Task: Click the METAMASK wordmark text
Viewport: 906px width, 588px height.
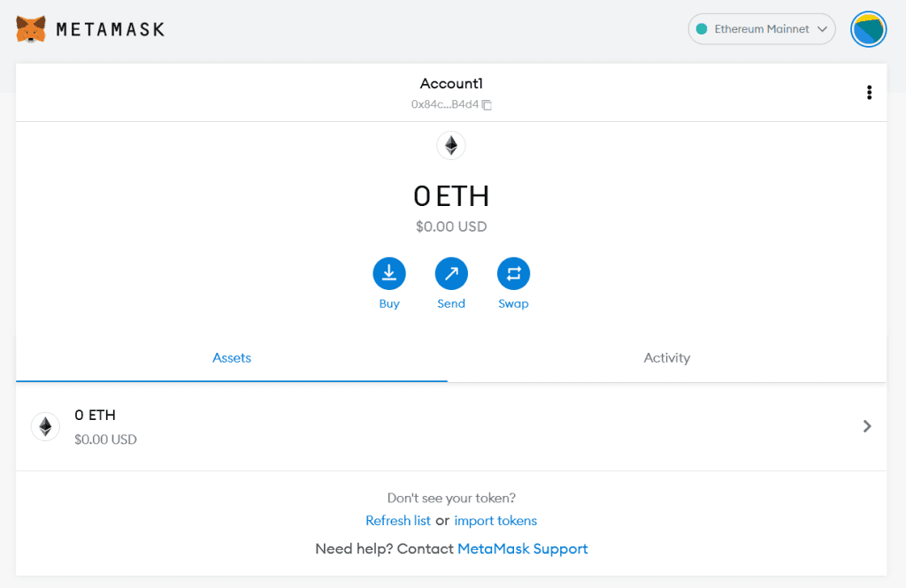Action: click(111, 29)
